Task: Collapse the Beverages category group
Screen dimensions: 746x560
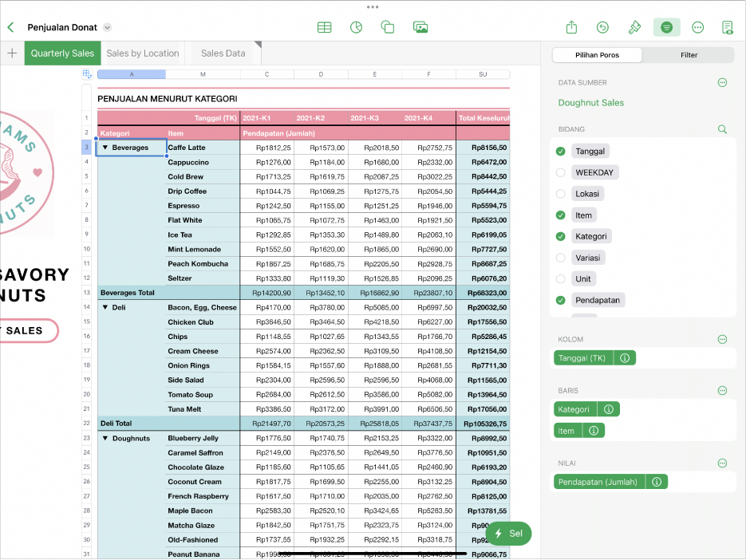Action: click(105, 148)
